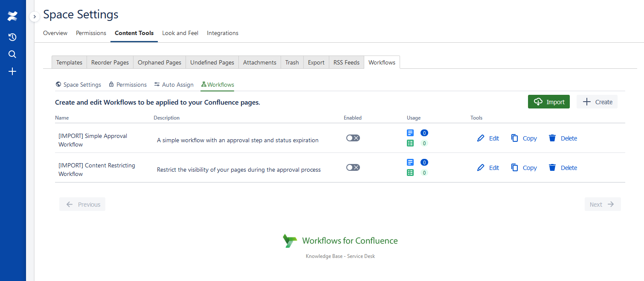Switch to the Permissions top tab

(x=91, y=33)
